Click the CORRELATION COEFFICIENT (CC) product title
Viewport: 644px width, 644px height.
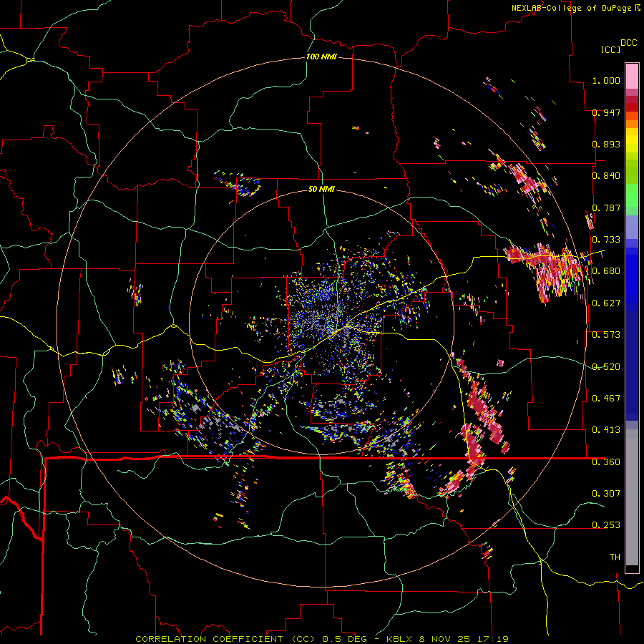click(225, 639)
